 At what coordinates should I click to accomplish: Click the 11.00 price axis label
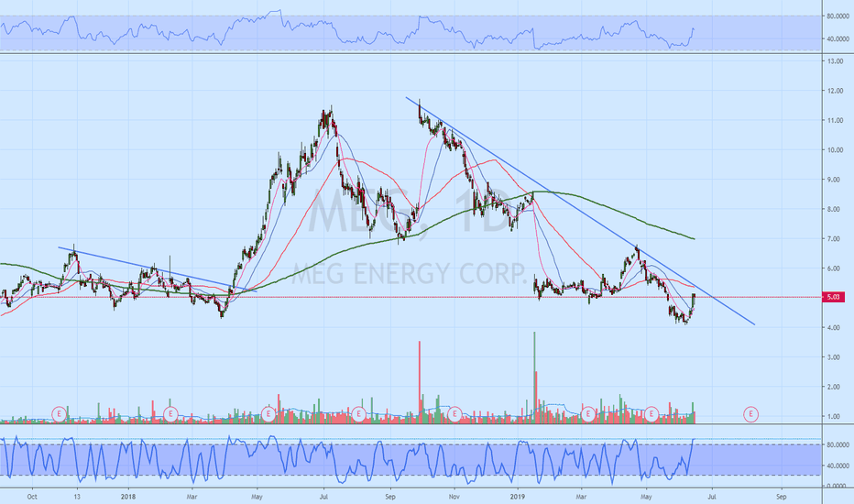(x=836, y=120)
